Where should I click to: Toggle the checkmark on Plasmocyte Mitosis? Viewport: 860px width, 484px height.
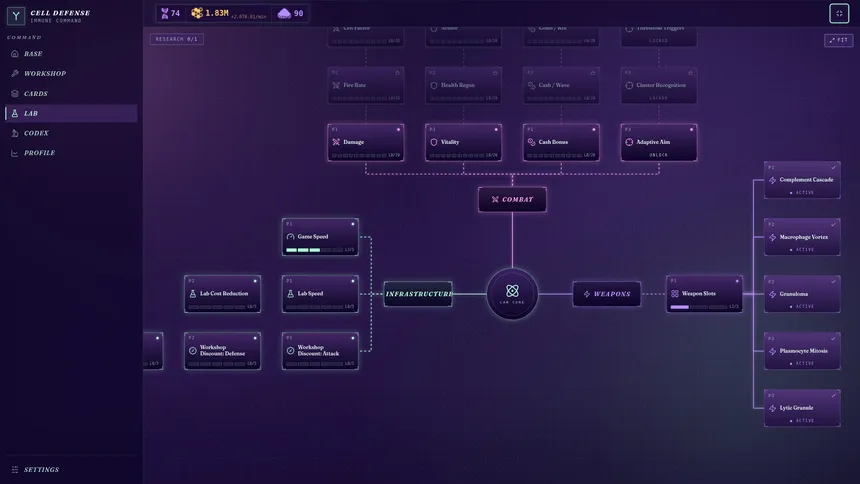(834, 339)
